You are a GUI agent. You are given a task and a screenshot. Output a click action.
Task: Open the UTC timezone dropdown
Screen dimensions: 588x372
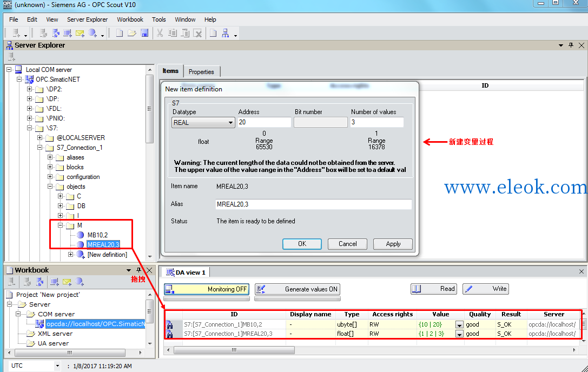[x=57, y=366]
